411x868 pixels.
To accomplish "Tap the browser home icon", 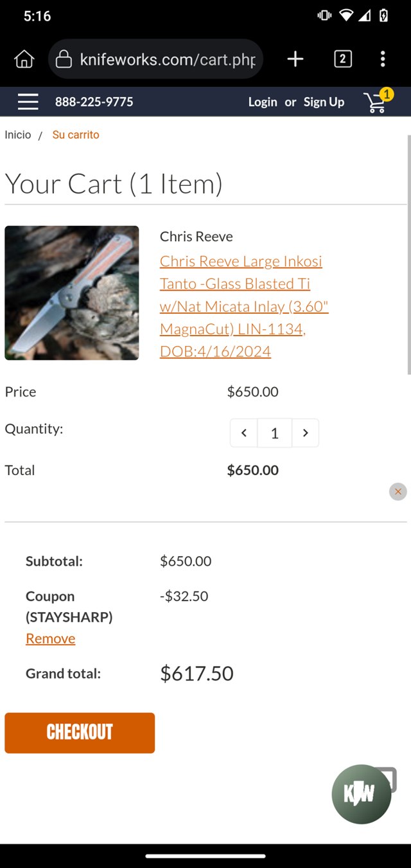I will [24, 59].
